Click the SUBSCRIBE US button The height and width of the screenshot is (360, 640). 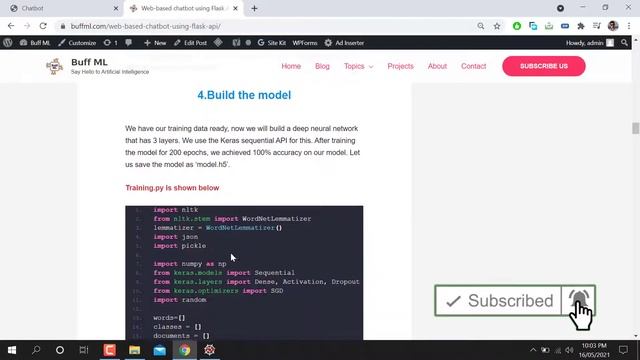click(544, 66)
